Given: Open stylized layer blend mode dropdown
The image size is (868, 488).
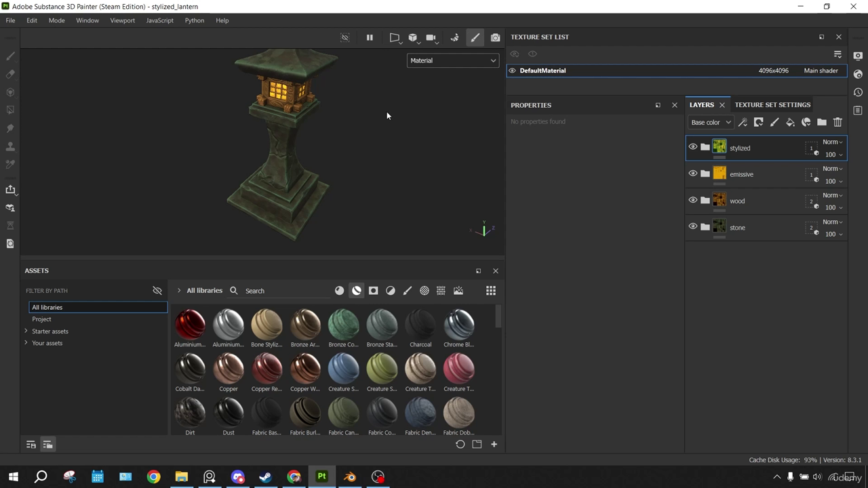Looking at the screenshot, I should click(833, 142).
